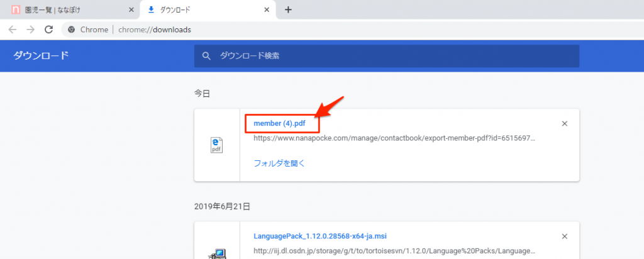Click the Chrome site info icon
This screenshot has width=644, height=259.
[x=71, y=30]
